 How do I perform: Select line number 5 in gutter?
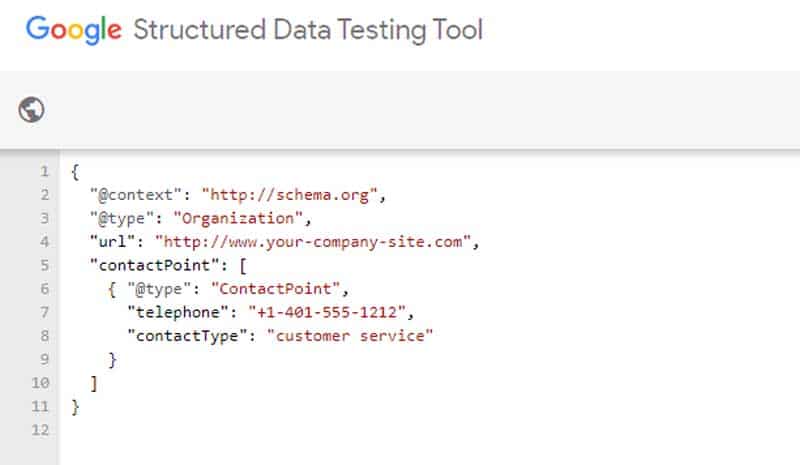[x=45, y=265]
